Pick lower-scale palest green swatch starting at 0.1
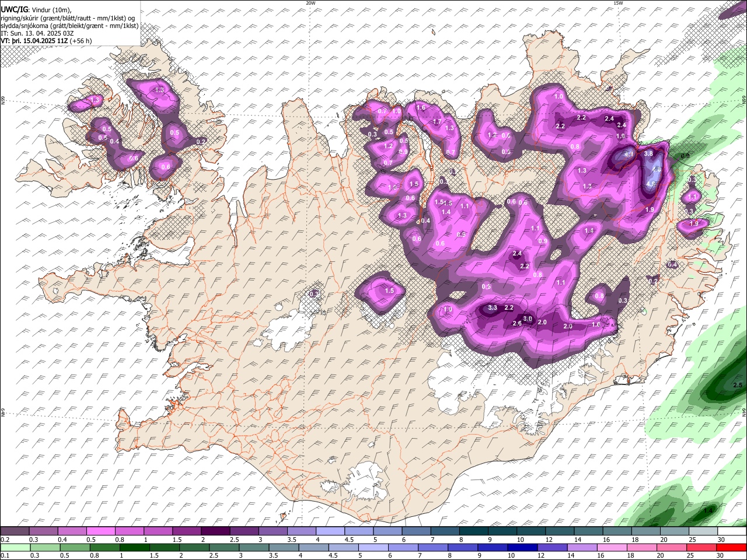The width and height of the screenshot is (747, 560). click(x=15, y=548)
